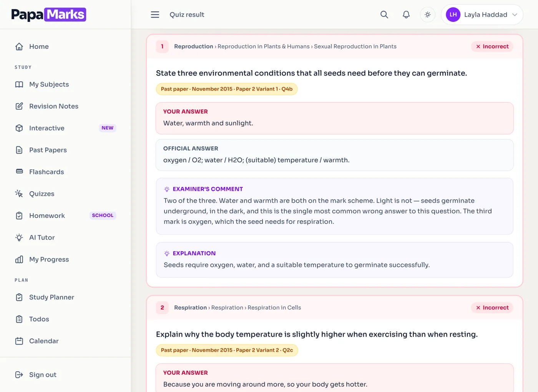Click the Past Papers document icon
The height and width of the screenshot is (392, 538).
19,150
